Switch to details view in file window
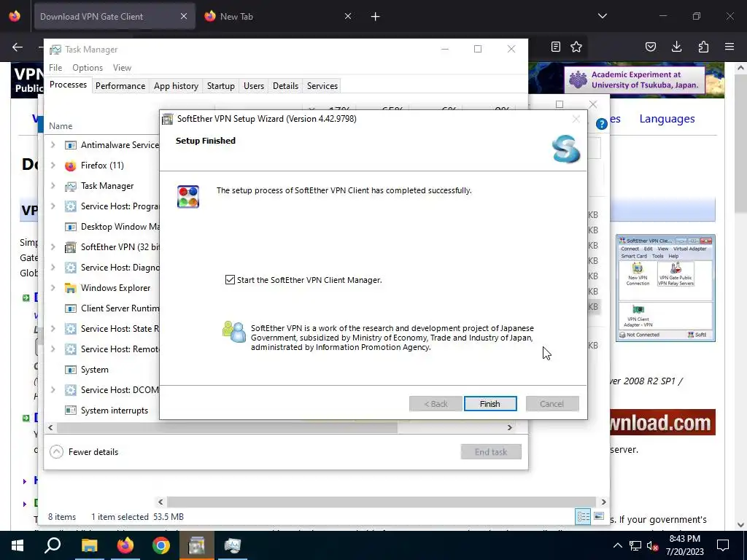The image size is (747, 560). 583,516
